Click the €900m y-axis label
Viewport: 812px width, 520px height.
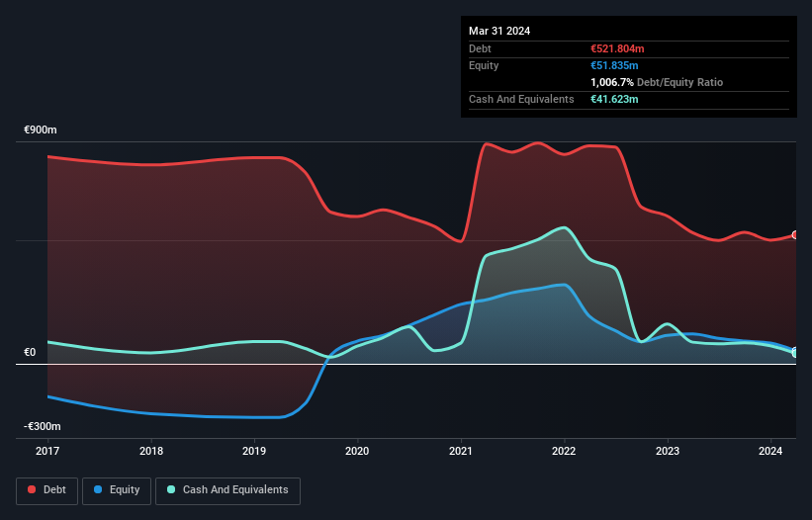click(x=41, y=130)
